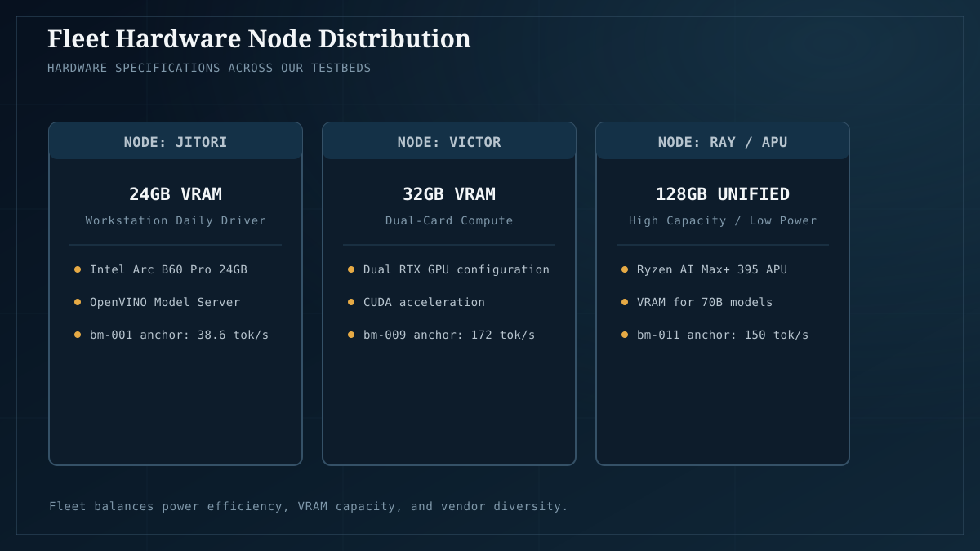This screenshot has width=980, height=551.
Task: Click the NODE: JITORI card header
Action: (176, 142)
